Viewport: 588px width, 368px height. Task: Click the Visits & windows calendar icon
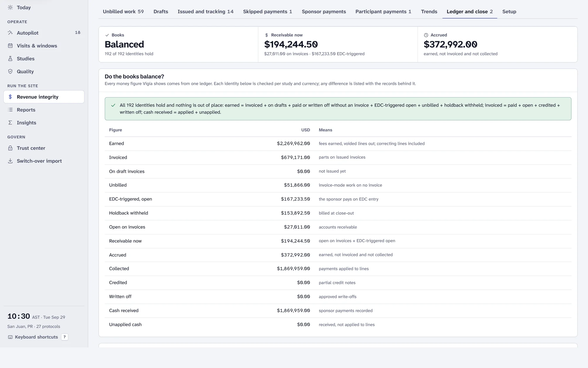pyautogui.click(x=10, y=46)
